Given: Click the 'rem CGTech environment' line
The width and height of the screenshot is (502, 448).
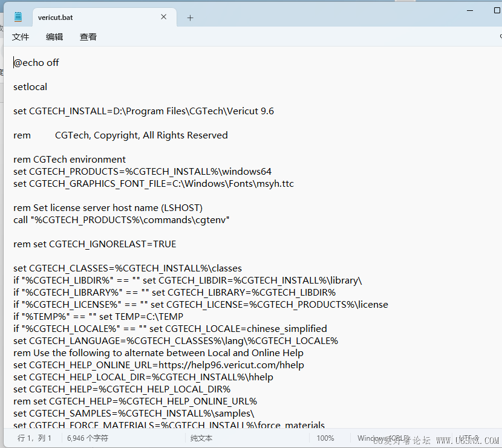Looking at the screenshot, I should pyautogui.click(x=70, y=160).
